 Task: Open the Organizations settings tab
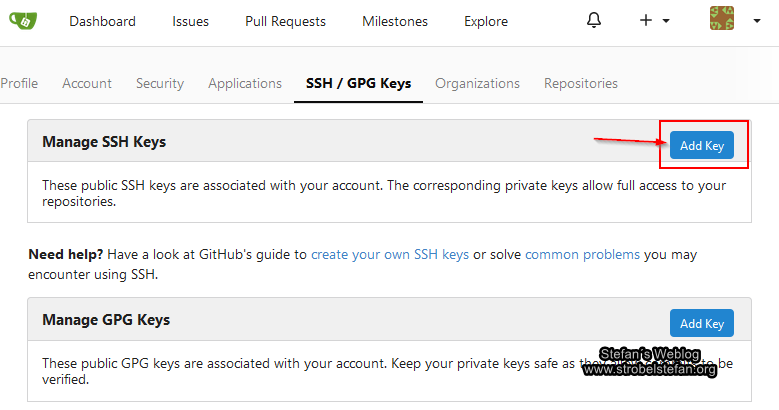[477, 83]
